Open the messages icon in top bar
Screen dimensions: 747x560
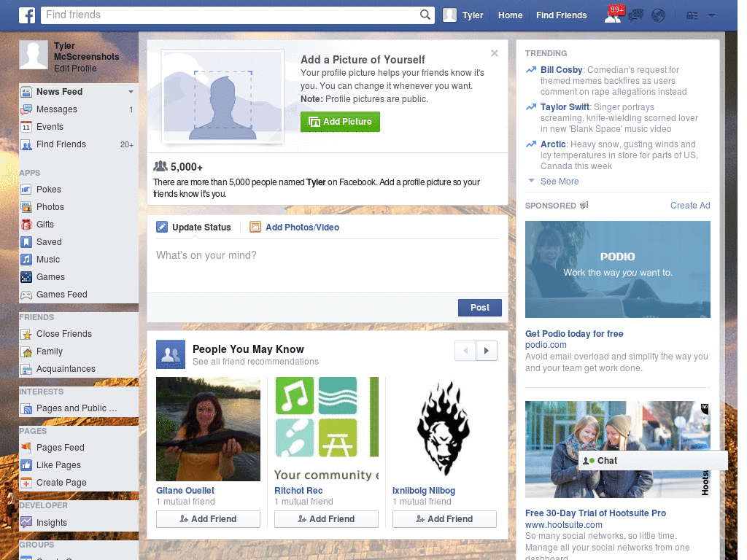(x=635, y=16)
